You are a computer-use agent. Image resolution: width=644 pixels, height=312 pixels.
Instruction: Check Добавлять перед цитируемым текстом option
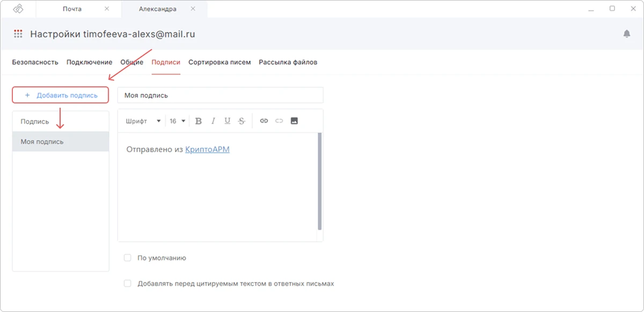pyautogui.click(x=128, y=284)
